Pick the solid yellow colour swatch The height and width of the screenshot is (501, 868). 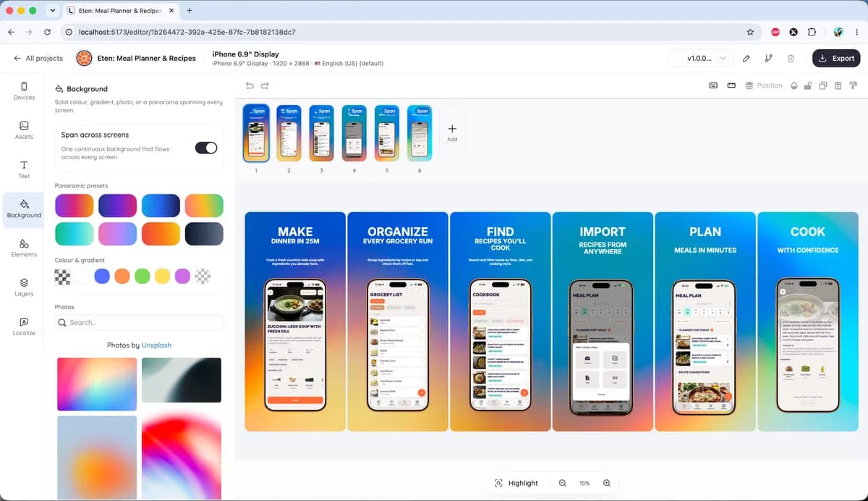(x=163, y=276)
